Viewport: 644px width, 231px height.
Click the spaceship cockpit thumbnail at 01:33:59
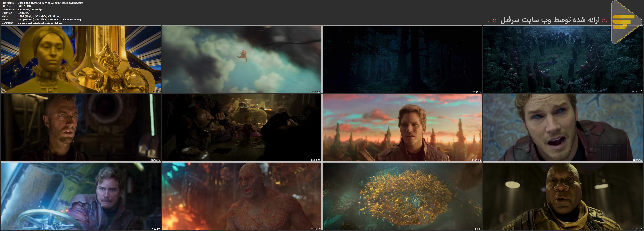click(81, 196)
